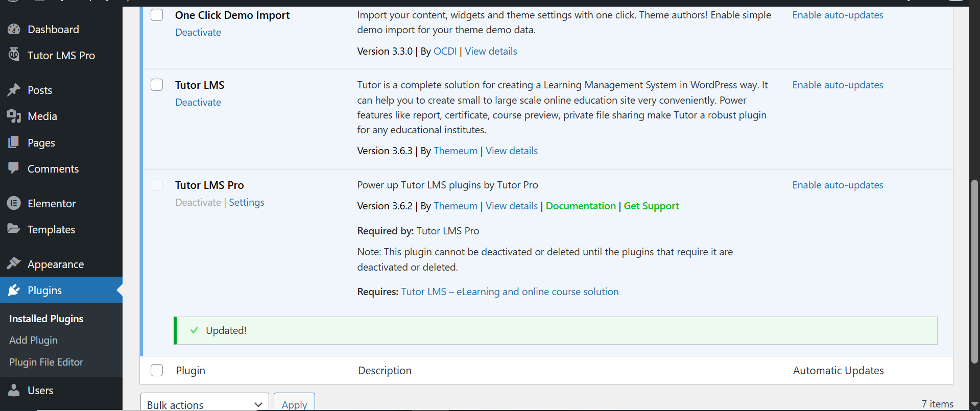
Task: Enable auto-updates for Tutor LMS
Action: tap(838, 85)
